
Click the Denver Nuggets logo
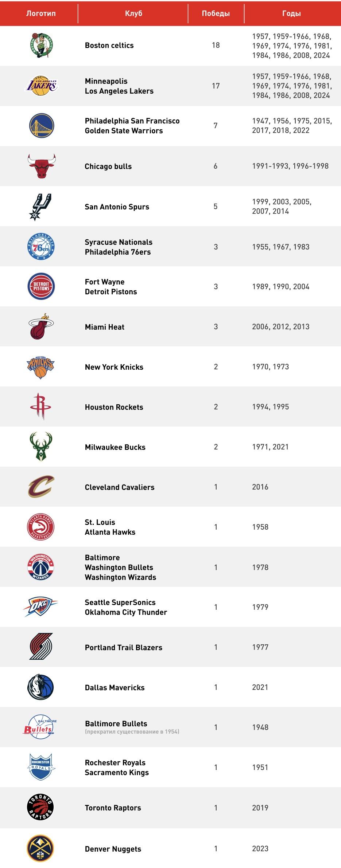click(41, 848)
